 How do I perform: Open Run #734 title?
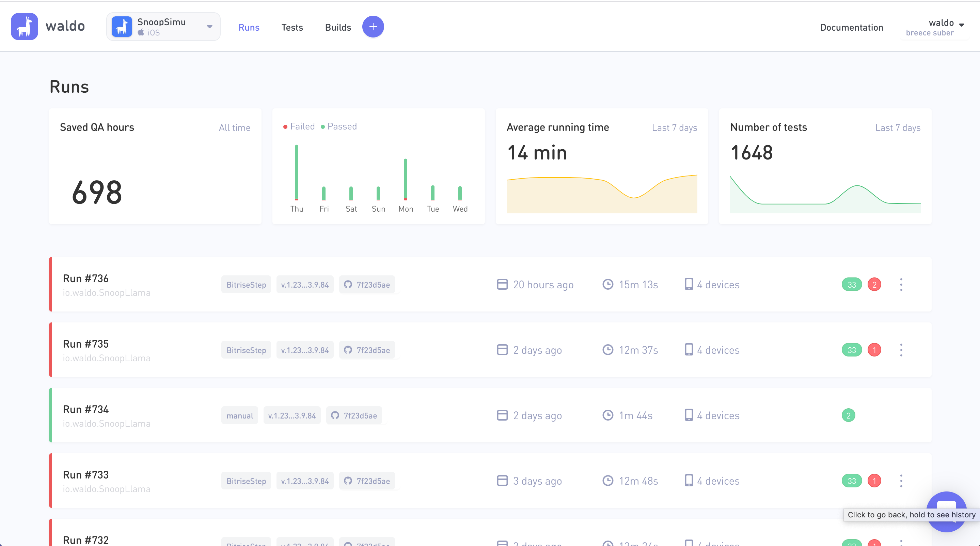85,409
